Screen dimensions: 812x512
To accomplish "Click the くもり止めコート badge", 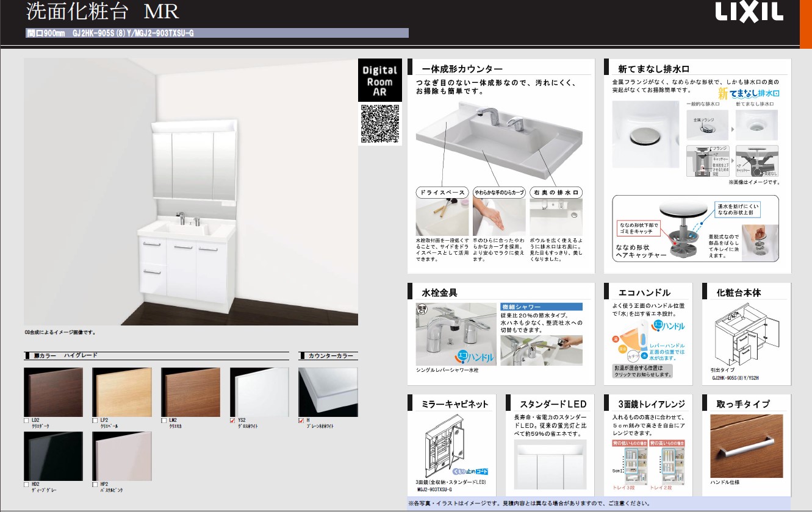I will 470,471.
